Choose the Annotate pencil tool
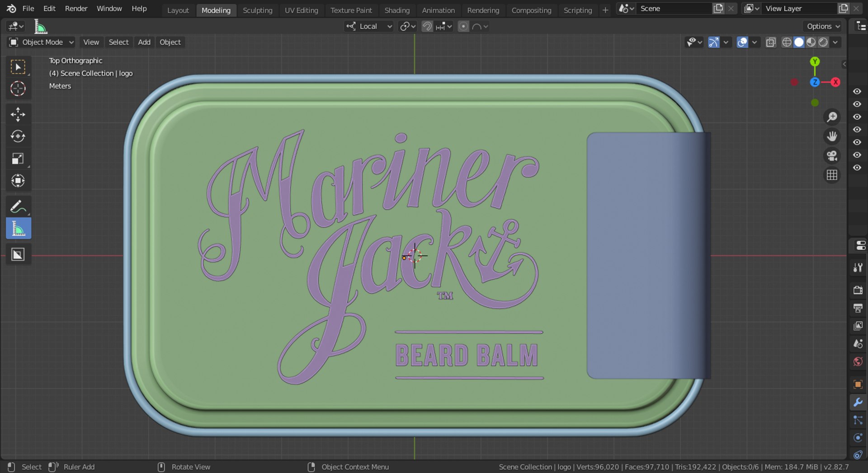The height and width of the screenshot is (473, 868). point(18,207)
